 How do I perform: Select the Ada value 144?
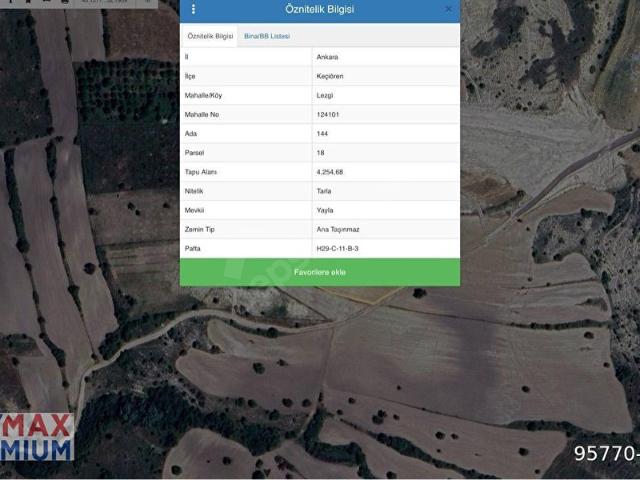click(x=322, y=133)
